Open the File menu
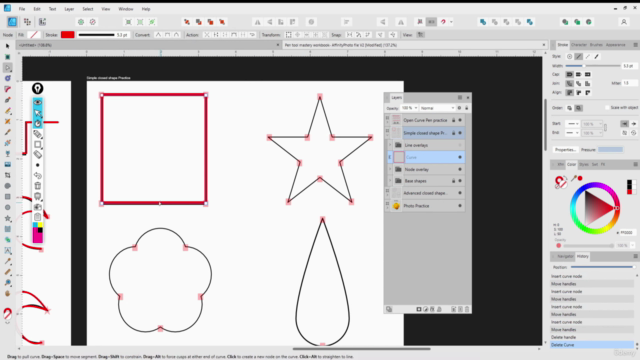 tap(22, 9)
